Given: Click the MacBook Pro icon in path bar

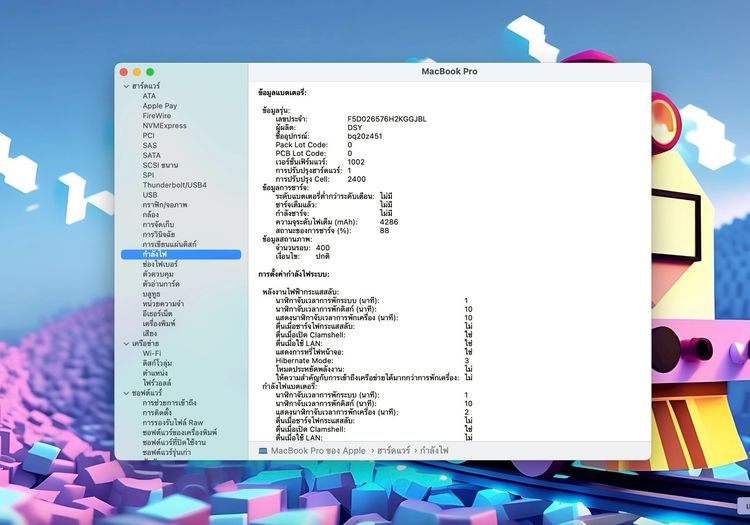Looking at the screenshot, I should 263,451.
